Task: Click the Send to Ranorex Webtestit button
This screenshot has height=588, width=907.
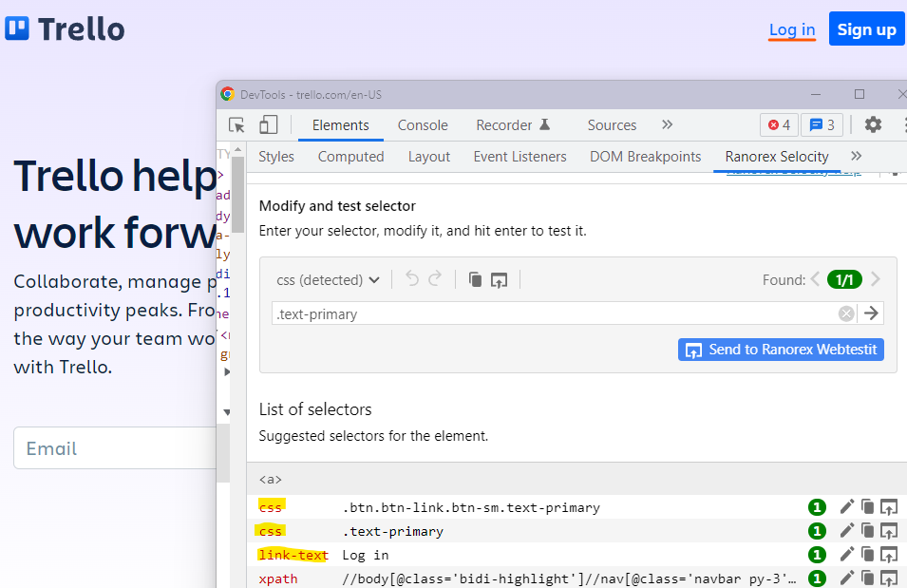Action: [x=781, y=350]
